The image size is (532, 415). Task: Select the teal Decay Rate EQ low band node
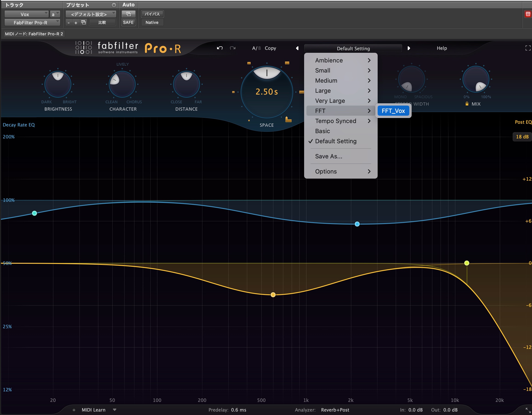pos(34,213)
